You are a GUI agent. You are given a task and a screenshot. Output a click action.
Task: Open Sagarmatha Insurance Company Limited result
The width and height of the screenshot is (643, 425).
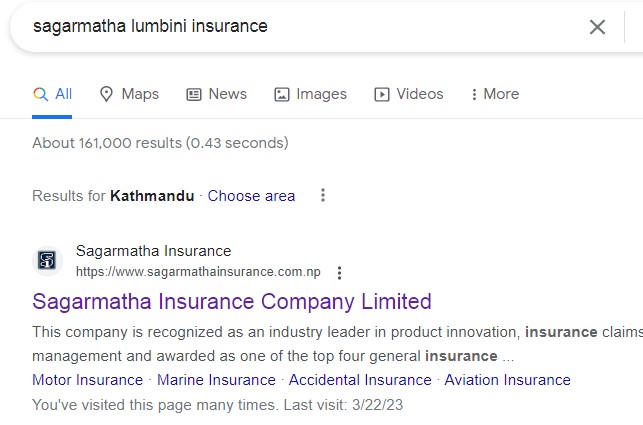click(232, 301)
